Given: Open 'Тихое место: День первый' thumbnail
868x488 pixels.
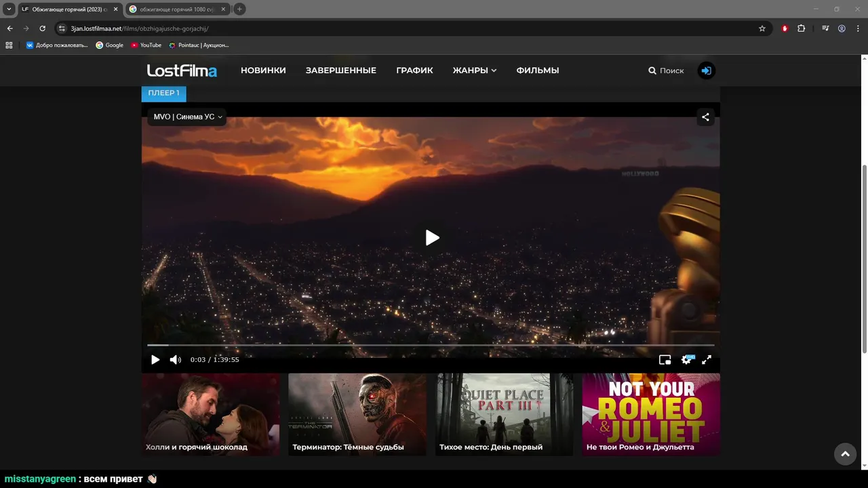Looking at the screenshot, I should [x=504, y=414].
